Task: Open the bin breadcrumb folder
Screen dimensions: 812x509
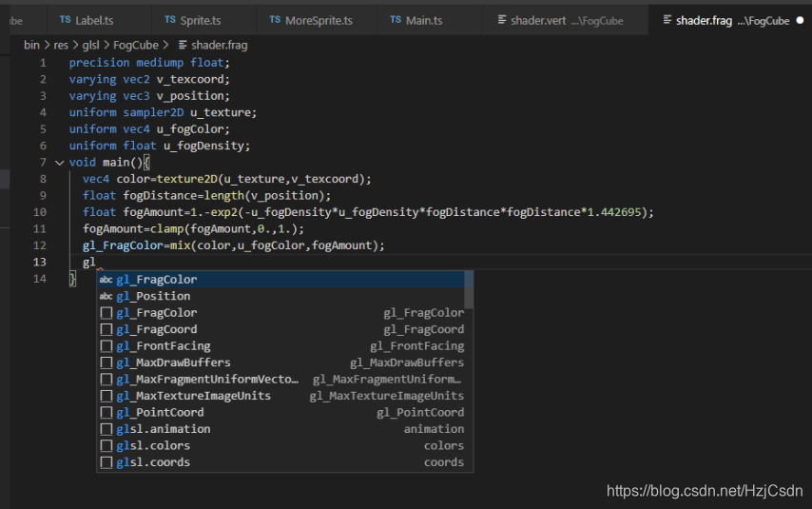Action: point(31,45)
